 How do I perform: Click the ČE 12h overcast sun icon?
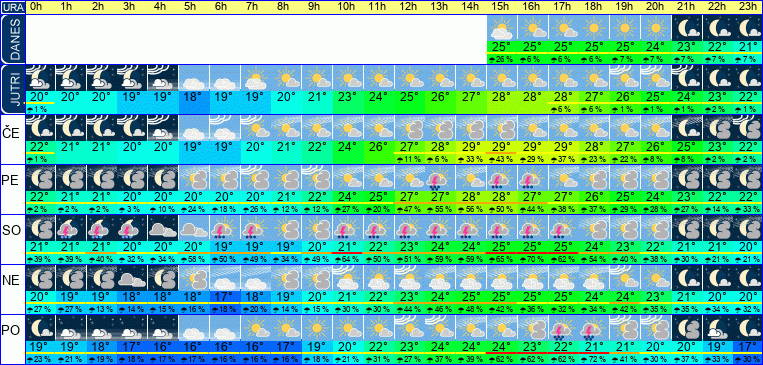[409, 128]
